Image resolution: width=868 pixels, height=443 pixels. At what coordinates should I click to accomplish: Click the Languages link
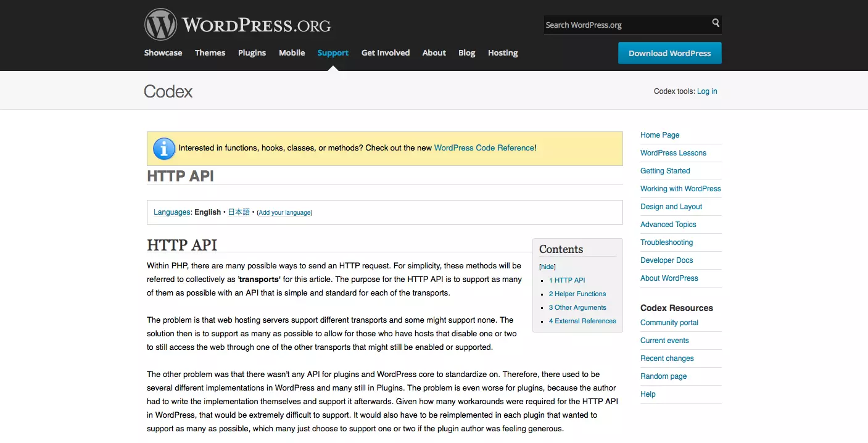tap(172, 212)
